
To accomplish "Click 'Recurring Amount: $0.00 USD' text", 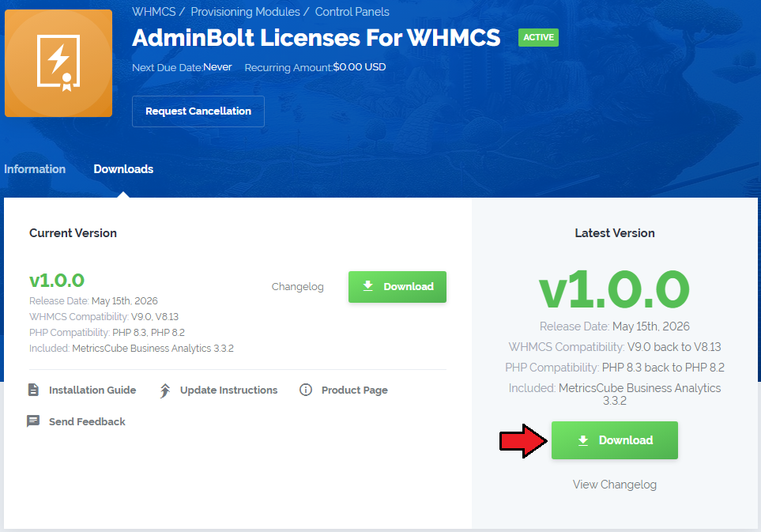I will coord(315,67).
